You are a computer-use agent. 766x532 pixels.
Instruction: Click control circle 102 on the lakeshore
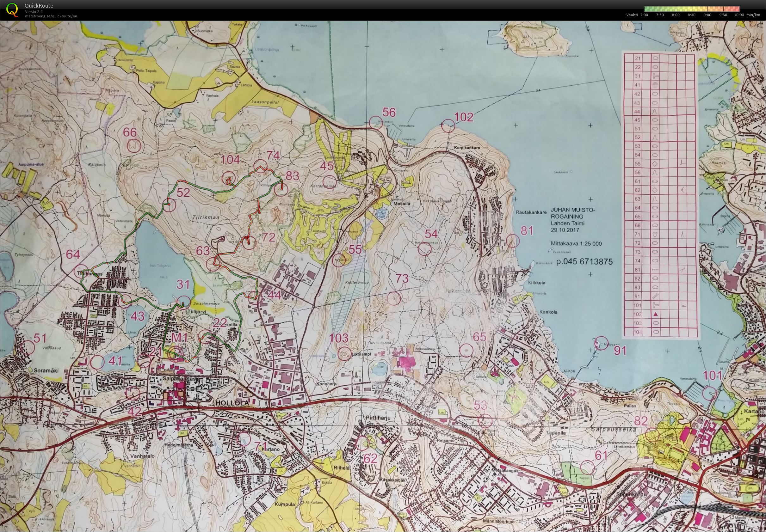click(x=448, y=126)
